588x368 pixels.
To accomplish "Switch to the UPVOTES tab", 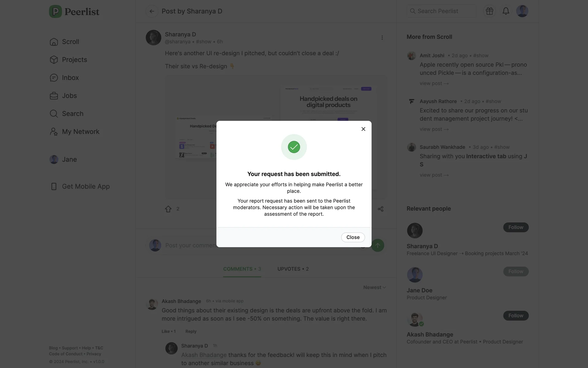I will pos(293,269).
